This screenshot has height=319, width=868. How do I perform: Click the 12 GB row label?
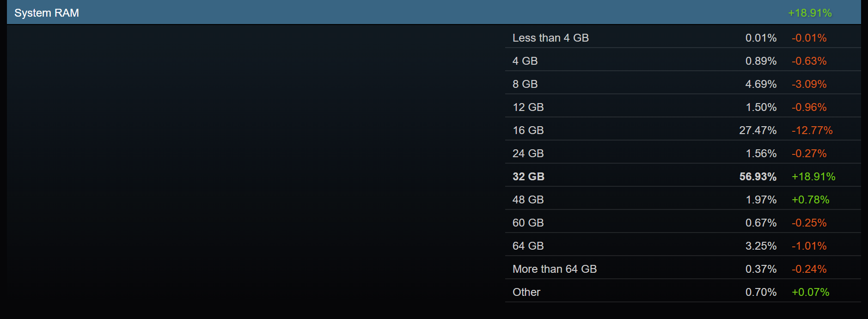528,107
